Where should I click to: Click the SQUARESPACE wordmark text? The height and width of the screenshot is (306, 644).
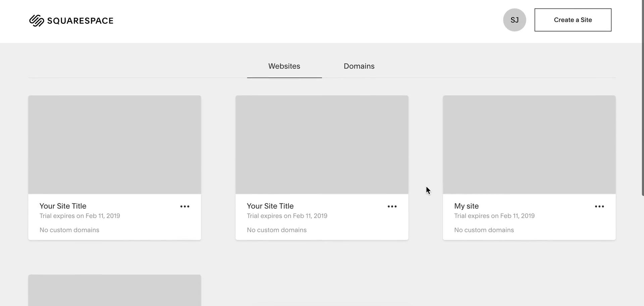pyautogui.click(x=80, y=21)
